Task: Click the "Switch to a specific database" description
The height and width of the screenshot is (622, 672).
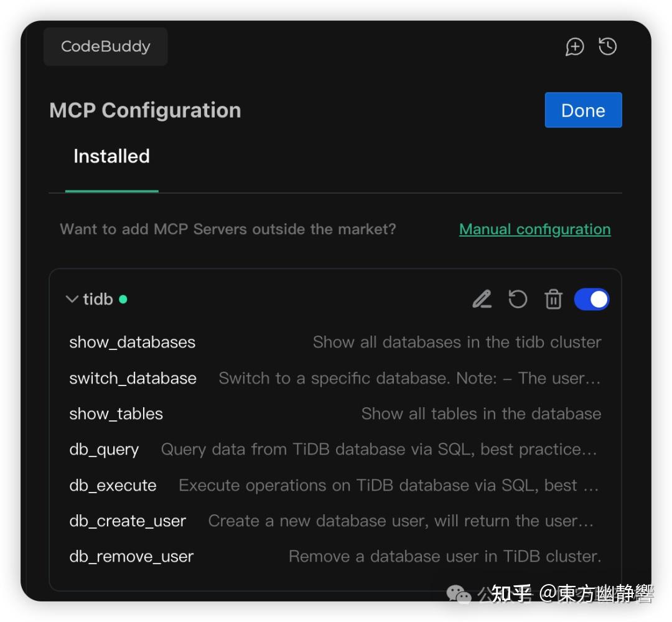Action: coord(409,379)
